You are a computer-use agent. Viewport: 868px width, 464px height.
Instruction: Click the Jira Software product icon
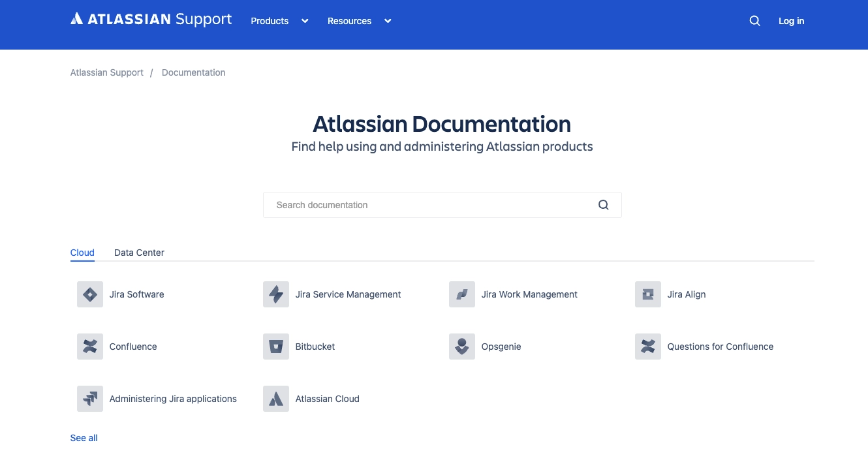coord(90,294)
